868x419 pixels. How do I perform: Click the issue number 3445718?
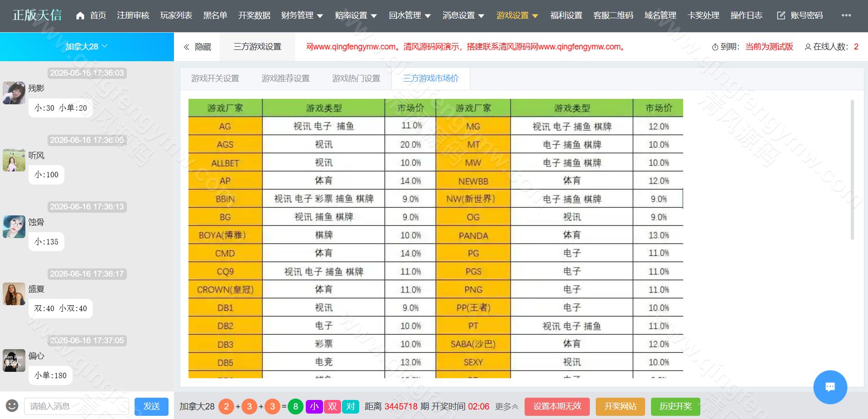point(401,406)
